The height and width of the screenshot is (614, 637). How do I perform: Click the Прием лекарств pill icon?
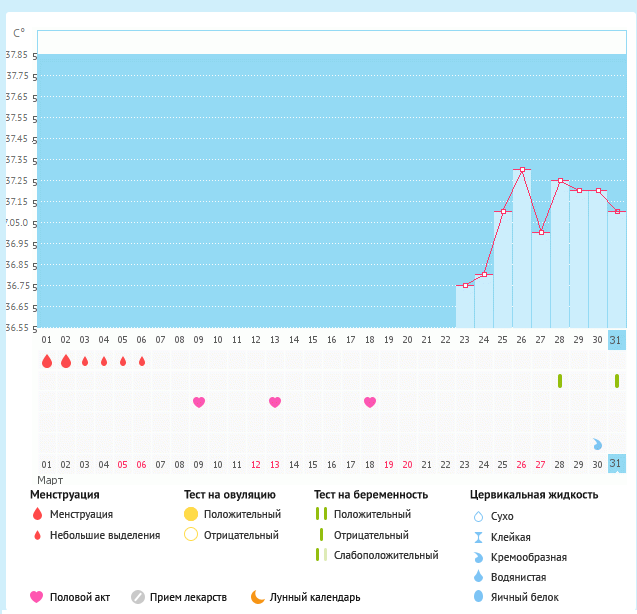coord(139,597)
